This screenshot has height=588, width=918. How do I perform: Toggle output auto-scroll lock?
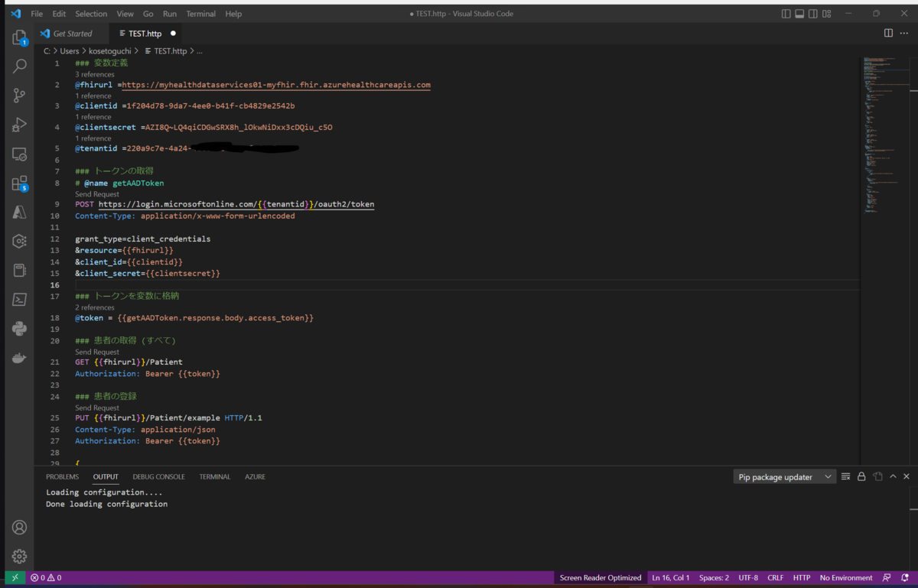tap(861, 476)
